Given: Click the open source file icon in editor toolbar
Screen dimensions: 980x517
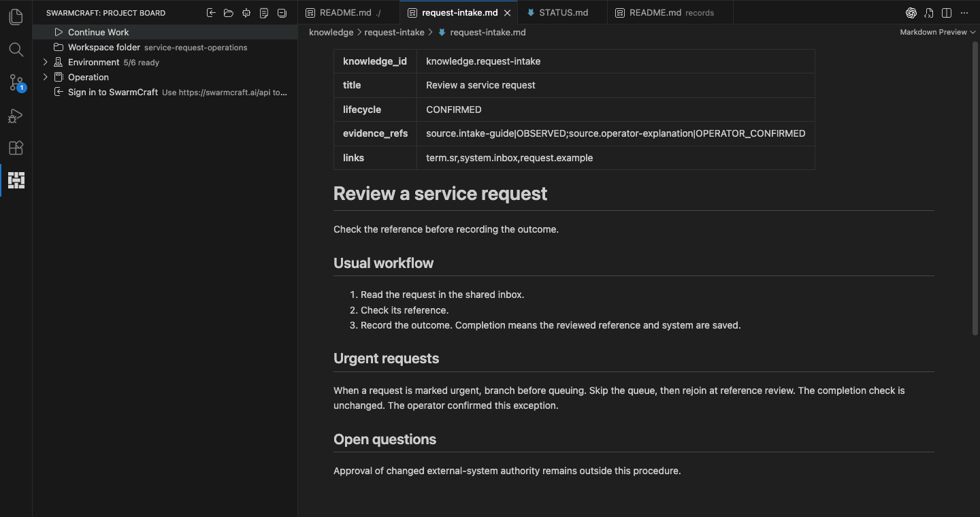Looking at the screenshot, I should point(929,13).
